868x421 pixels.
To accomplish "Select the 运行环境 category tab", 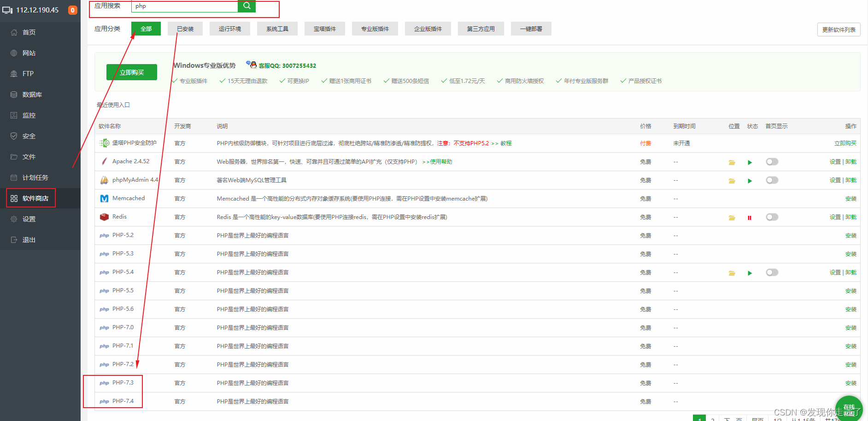I will [x=230, y=29].
